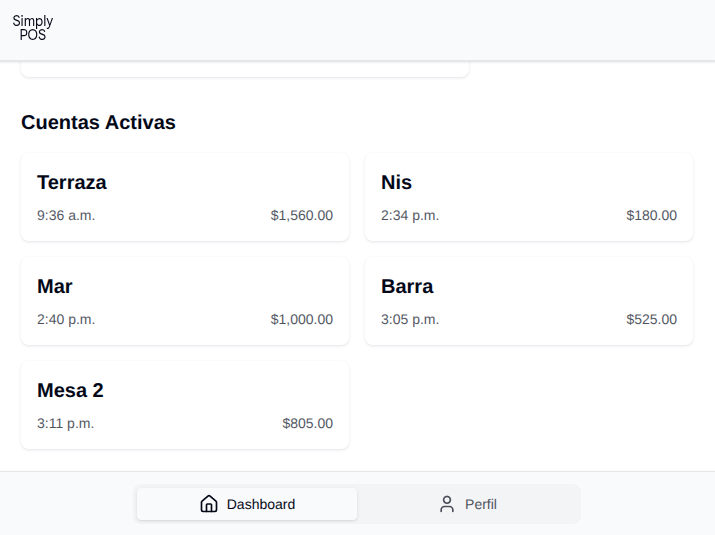The image size is (715, 535).
Task: Click the Mar $1,000.00 total
Action: coord(302,319)
